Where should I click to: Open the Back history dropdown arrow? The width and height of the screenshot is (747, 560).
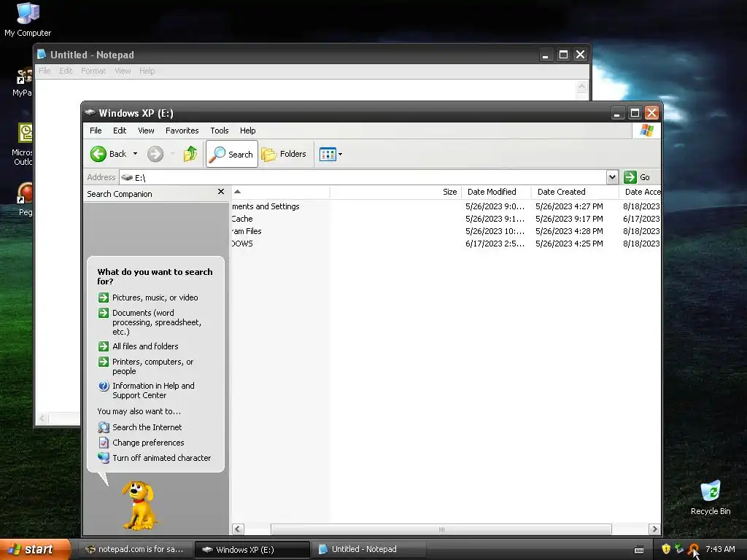[x=135, y=154]
